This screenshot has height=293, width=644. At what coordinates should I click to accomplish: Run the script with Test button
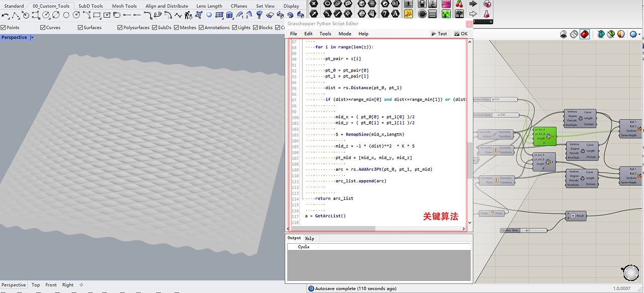[439, 34]
